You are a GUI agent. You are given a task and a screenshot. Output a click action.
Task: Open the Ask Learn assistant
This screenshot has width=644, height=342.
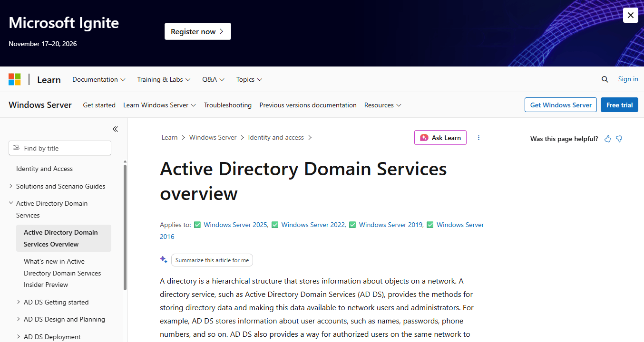[x=440, y=138]
